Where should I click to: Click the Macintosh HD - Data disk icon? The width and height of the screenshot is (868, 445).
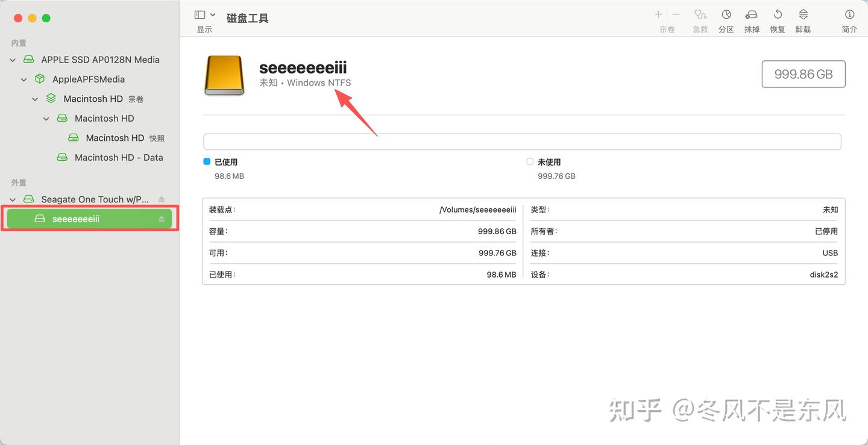[x=62, y=157]
